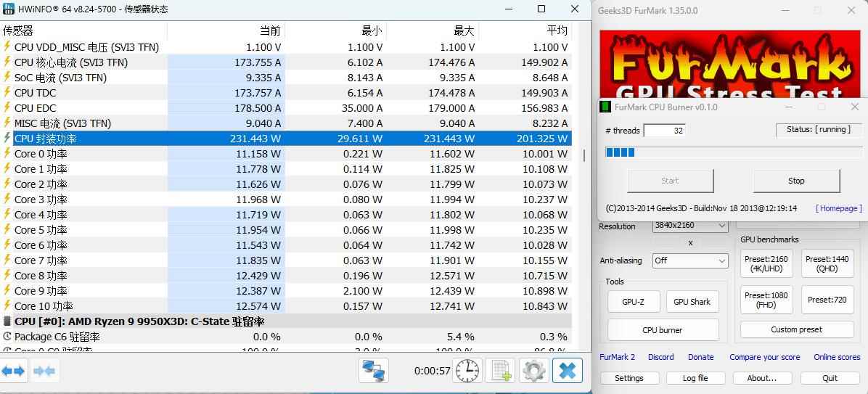Open the Anti-aliasing Off dropdown

pyautogui.click(x=690, y=260)
